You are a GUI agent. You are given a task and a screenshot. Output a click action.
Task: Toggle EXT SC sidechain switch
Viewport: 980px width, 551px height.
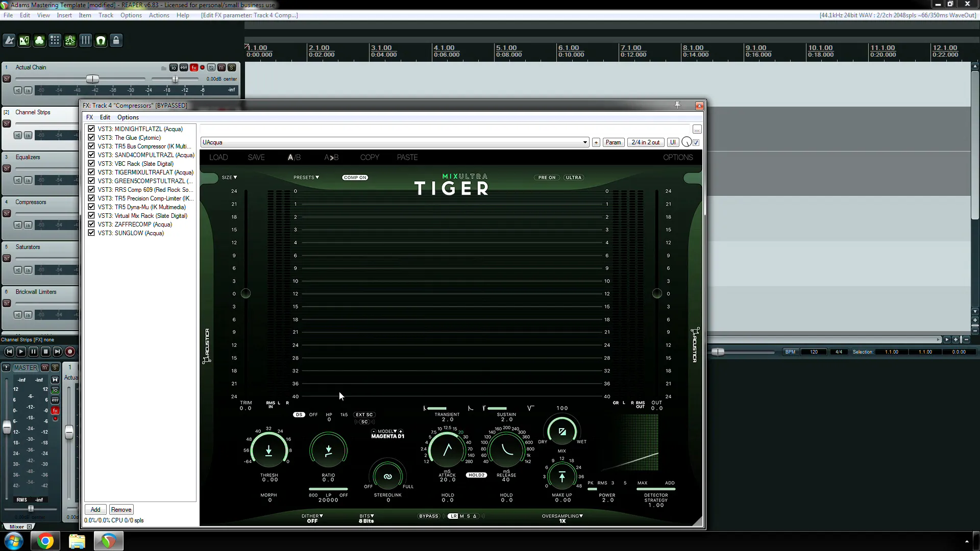tap(364, 415)
